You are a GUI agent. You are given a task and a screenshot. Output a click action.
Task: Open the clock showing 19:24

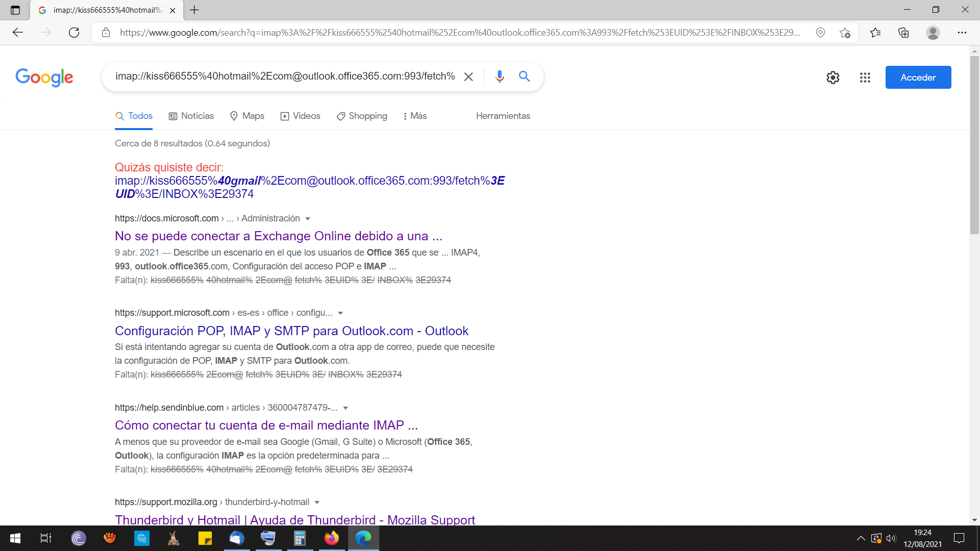922,538
